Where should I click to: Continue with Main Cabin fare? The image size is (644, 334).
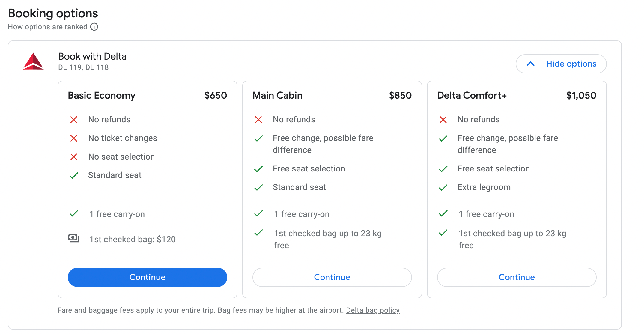(332, 277)
